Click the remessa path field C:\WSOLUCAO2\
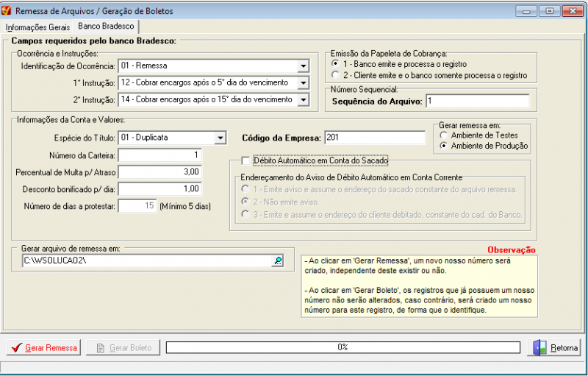Viewport: 588px width, 376px height. tap(147, 260)
